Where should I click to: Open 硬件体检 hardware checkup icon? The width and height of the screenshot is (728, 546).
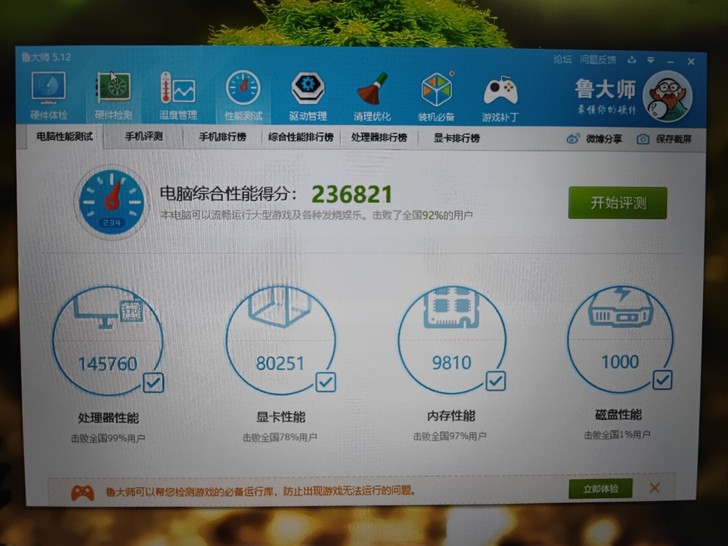pyautogui.click(x=49, y=96)
